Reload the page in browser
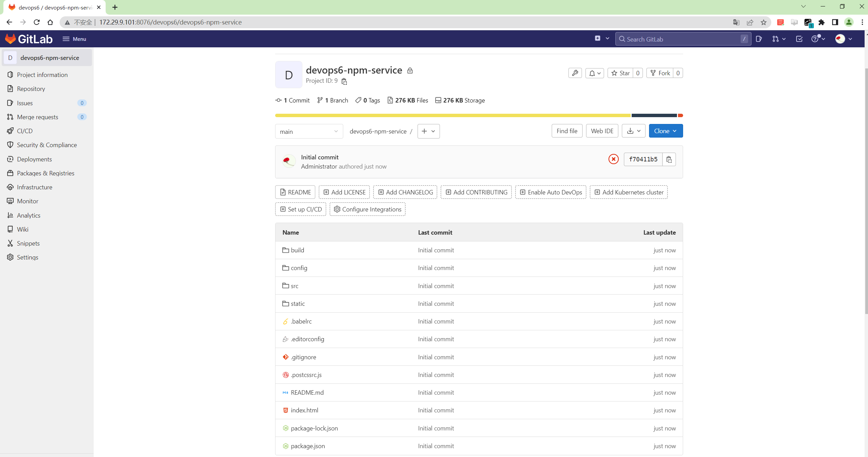This screenshot has height=457, width=868. click(36, 22)
